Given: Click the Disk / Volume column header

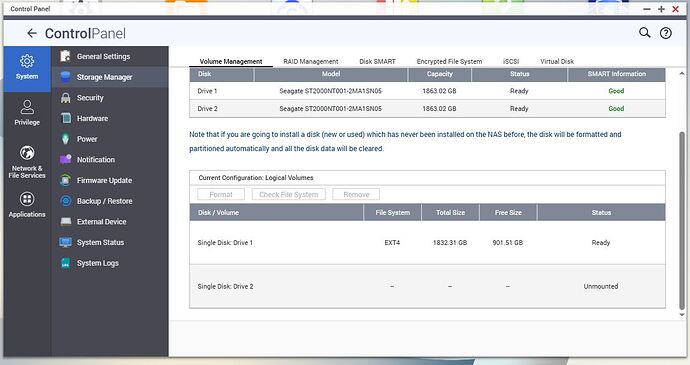Looking at the screenshot, I should [276, 212].
